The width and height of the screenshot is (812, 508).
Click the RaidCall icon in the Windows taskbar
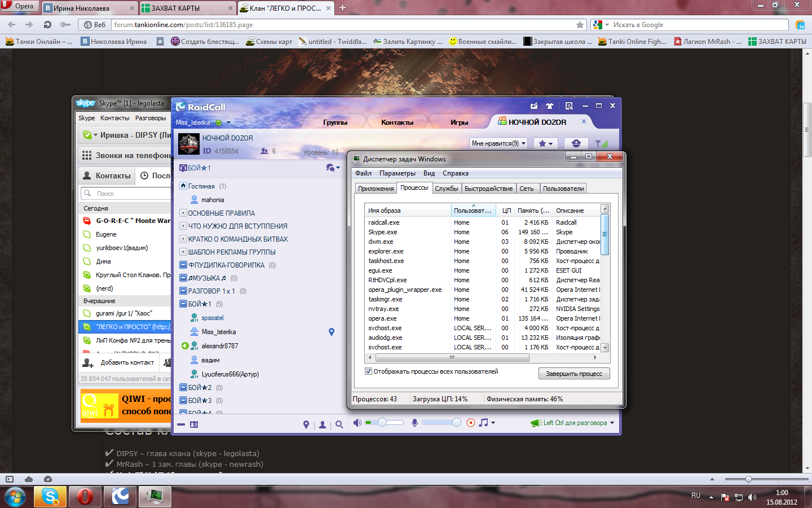point(120,497)
